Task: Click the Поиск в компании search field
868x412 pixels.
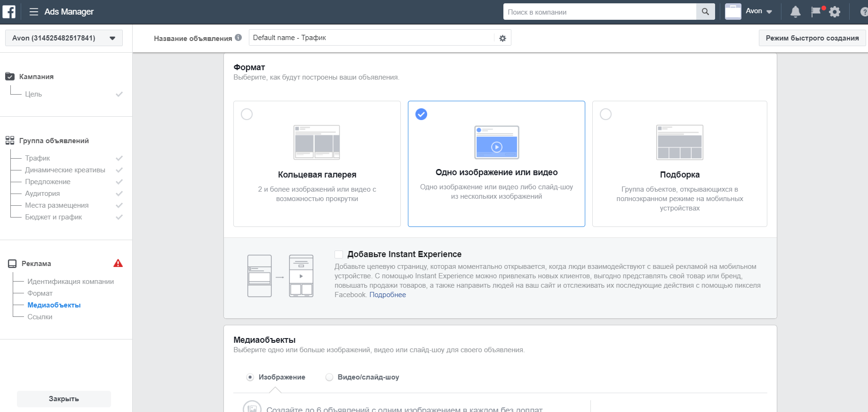Action: [x=600, y=12]
